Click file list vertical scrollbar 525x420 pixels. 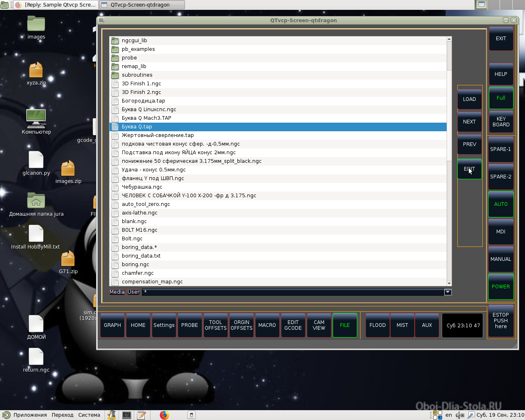point(449,161)
